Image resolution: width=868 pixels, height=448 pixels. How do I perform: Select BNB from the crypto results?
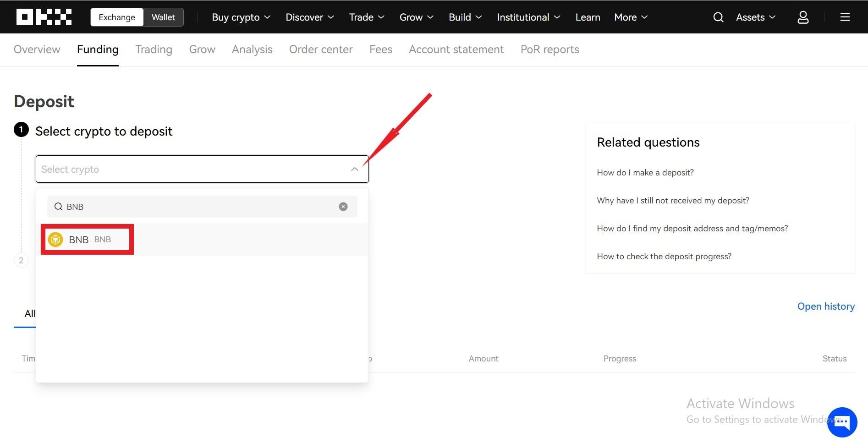202,240
